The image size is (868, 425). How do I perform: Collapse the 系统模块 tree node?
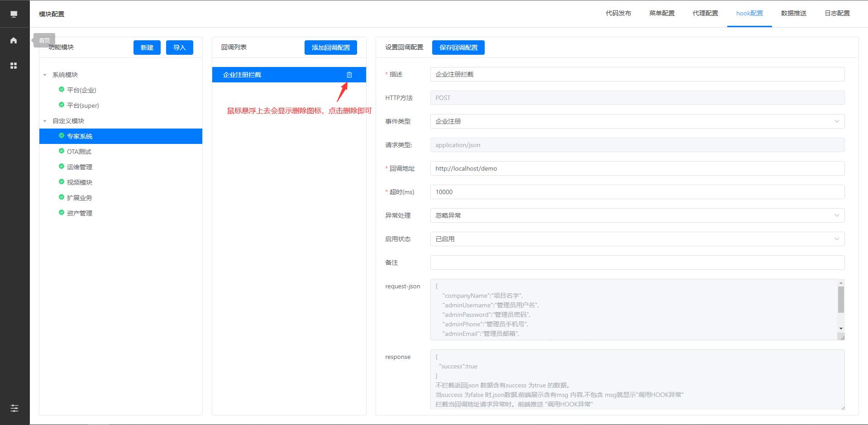[45, 75]
